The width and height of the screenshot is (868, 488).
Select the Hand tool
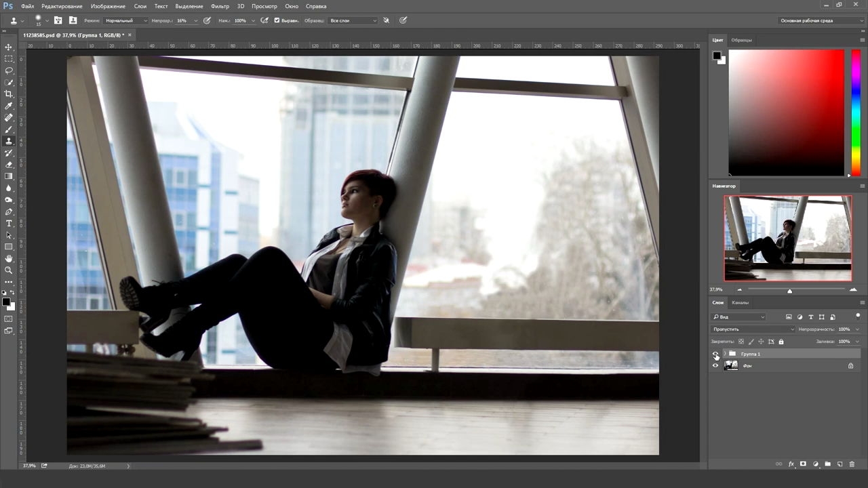click(9, 259)
